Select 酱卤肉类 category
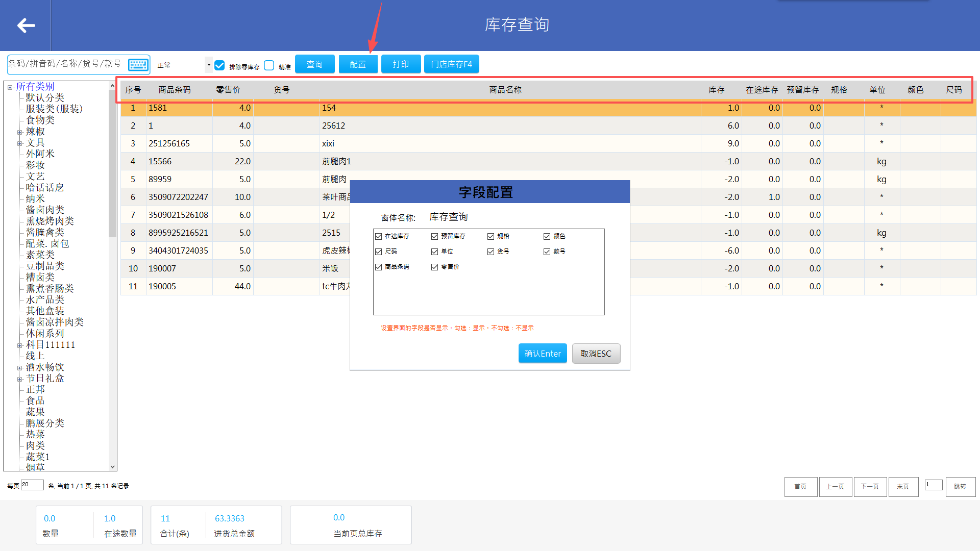Screen dimensions: 980x551 point(45,210)
